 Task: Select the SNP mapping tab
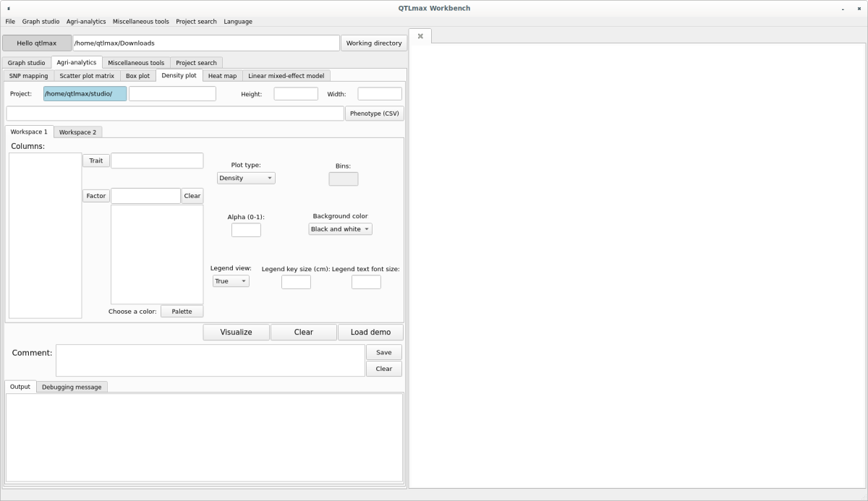[x=29, y=76]
